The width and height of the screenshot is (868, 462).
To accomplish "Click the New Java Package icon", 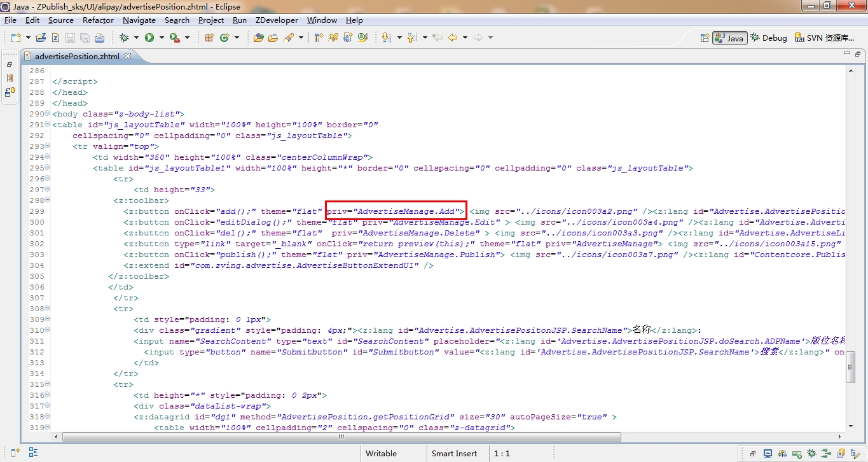I will [x=209, y=38].
